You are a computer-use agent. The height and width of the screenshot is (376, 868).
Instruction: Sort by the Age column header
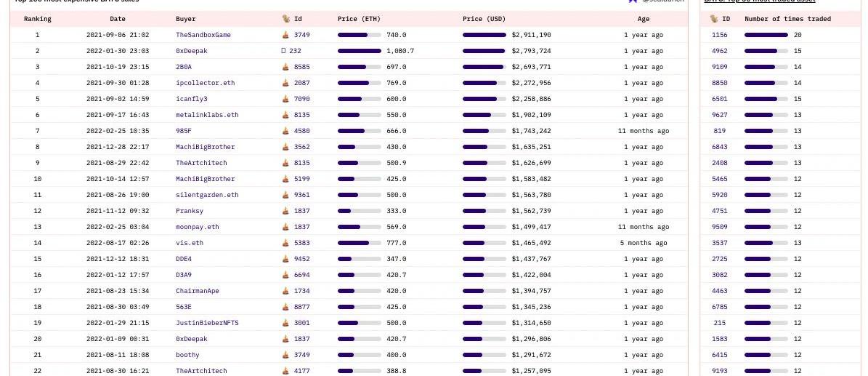click(644, 19)
